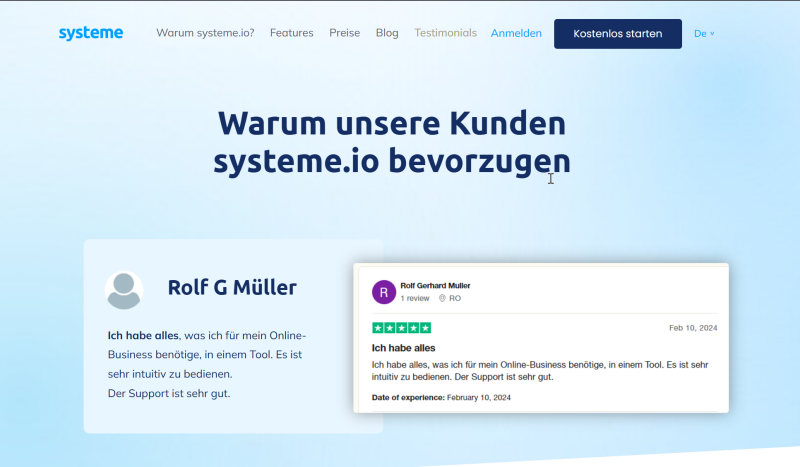Viewport: 800px width, 467px height.
Task: Open the Blog navigation link
Action: 387,33
